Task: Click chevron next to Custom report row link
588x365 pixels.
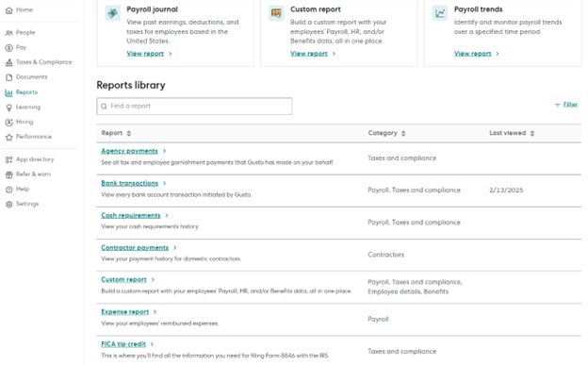Action: [x=153, y=280]
